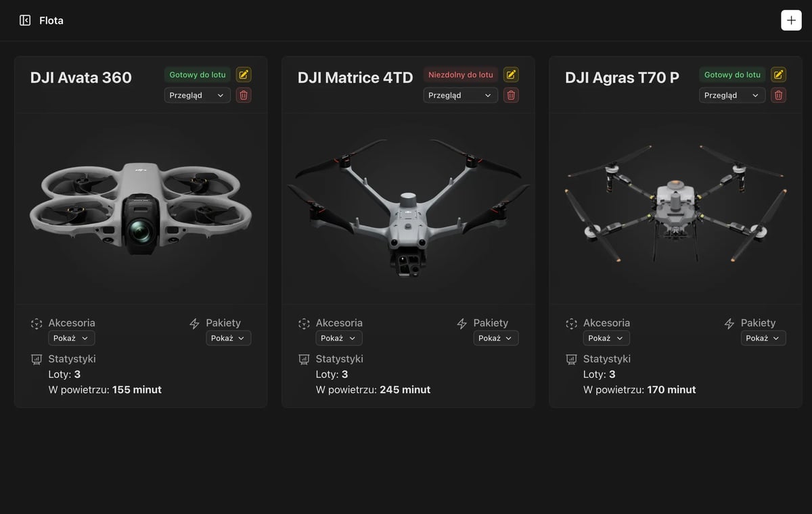Screen dimensions: 812x514
Task: Open the Przegląd dropdown for DJI Avata 360
Action: pyautogui.click(x=197, y=95)
